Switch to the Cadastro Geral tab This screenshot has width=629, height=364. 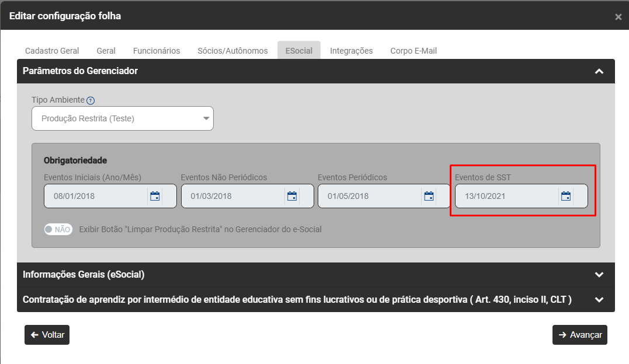52,51
